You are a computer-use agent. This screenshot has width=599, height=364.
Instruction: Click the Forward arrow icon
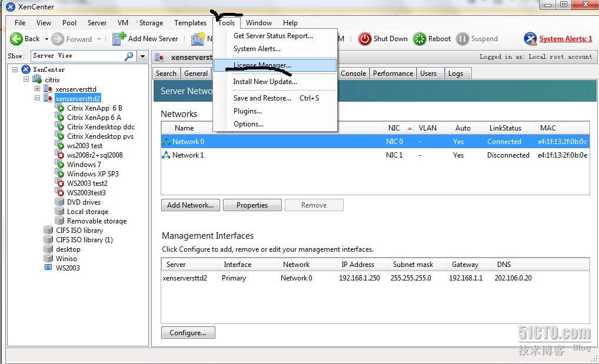[58, 39]
